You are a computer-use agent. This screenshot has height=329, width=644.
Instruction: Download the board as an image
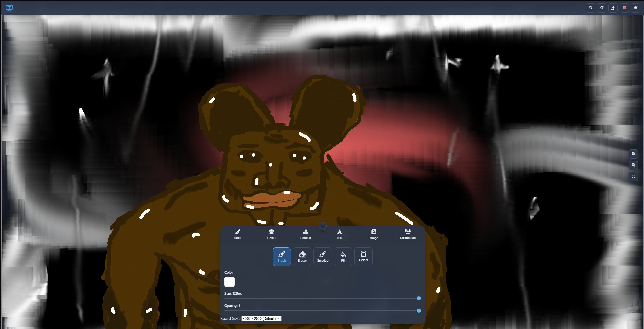coord(613,8)
